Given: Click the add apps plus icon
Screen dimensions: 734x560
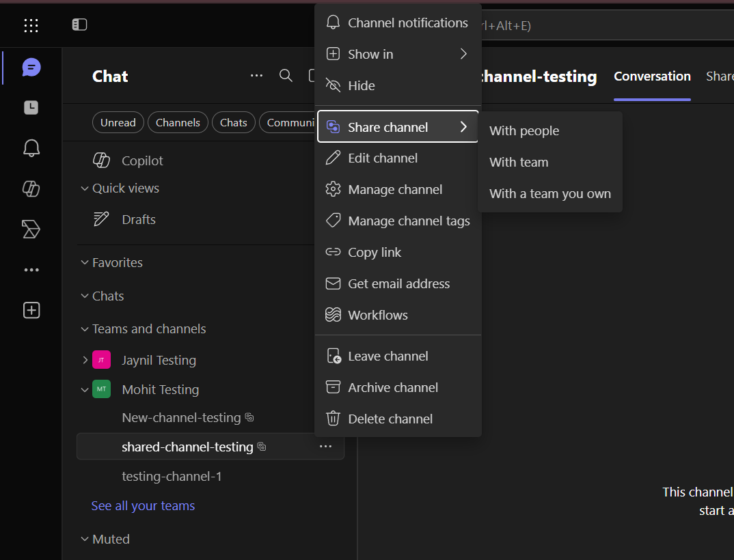Looking at the screenshot, I should pos(31,310).
